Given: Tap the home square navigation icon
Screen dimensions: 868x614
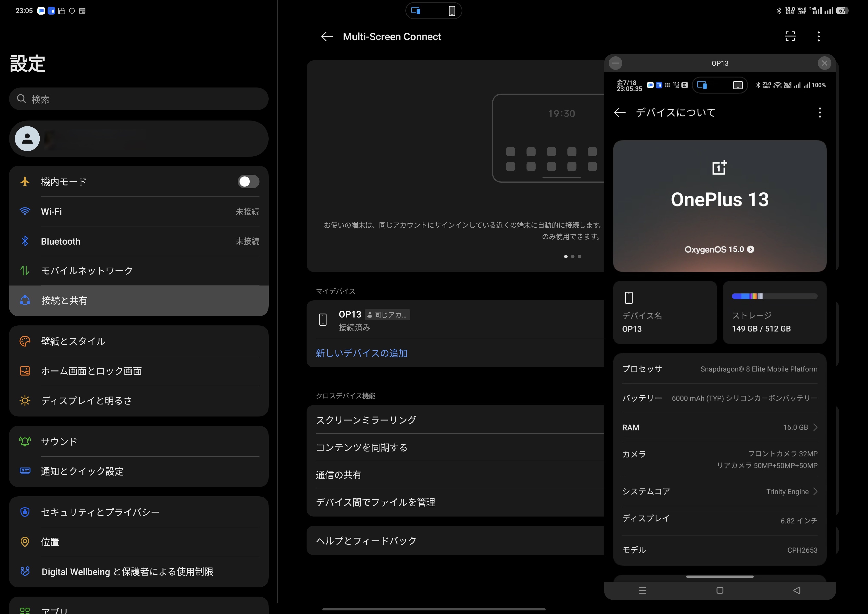Looking at the screenshot, I should 720,590.
